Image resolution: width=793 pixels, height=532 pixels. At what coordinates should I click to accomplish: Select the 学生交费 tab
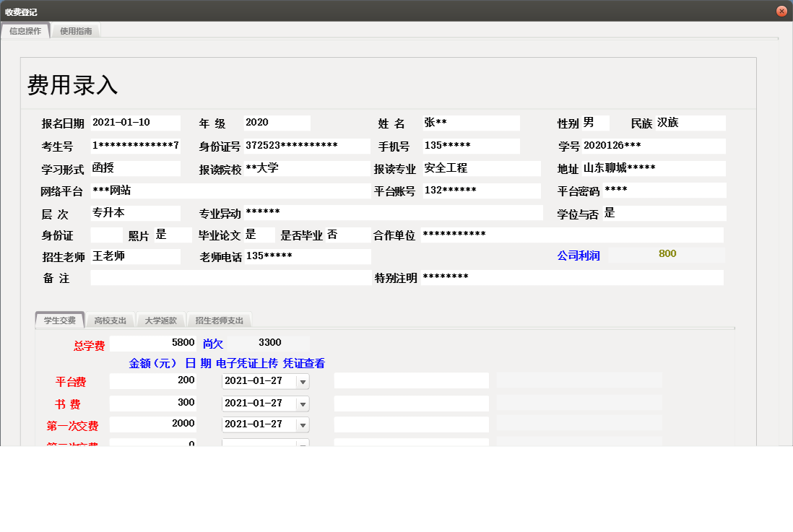(60, 319)
